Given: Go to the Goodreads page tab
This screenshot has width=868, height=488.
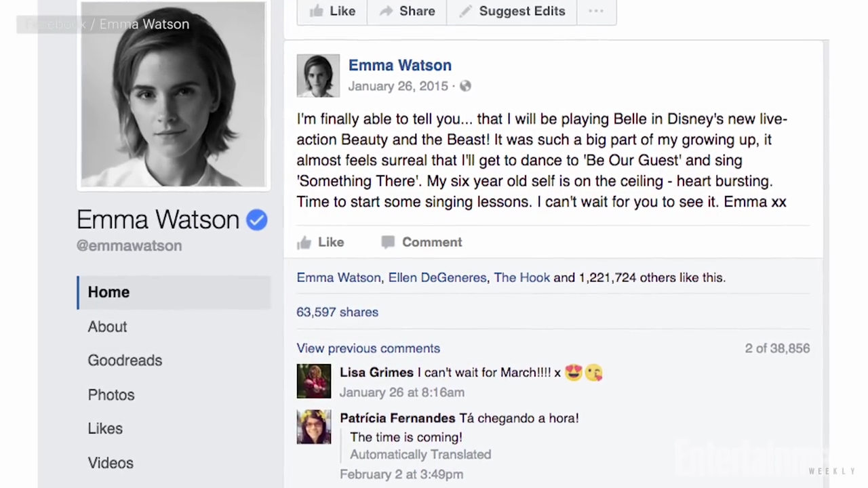Looking at the screenshot, I should click(125, 361).
